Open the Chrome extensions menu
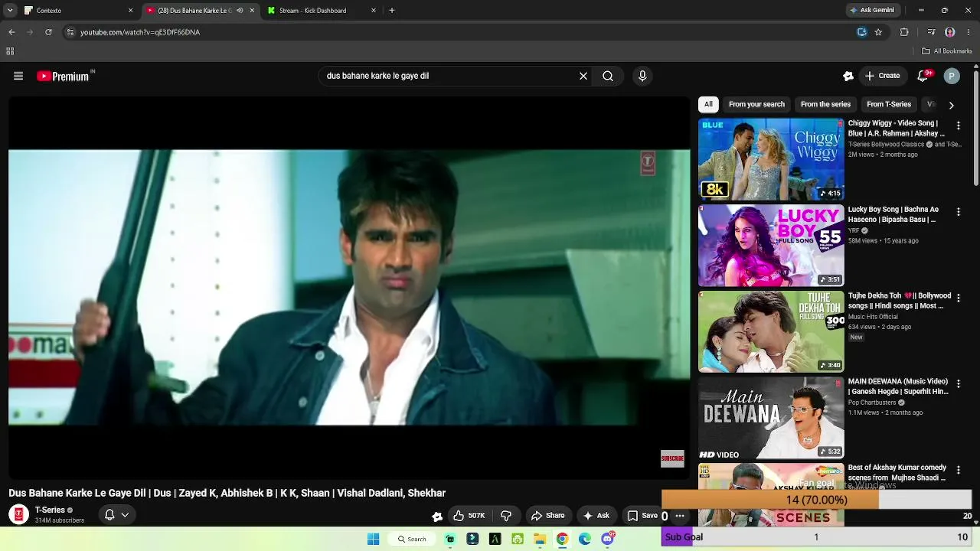The width and height of the screenshot is (980, 551). pyautogui.click(x=904, y=32)
